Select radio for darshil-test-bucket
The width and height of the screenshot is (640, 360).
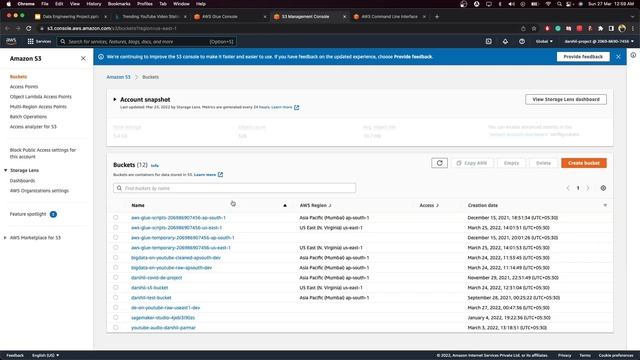[x=116, y=298]
